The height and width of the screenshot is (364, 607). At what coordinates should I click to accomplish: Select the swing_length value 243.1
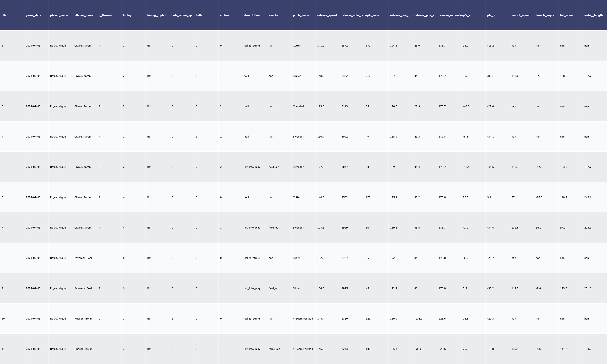[x=588, y=197]
